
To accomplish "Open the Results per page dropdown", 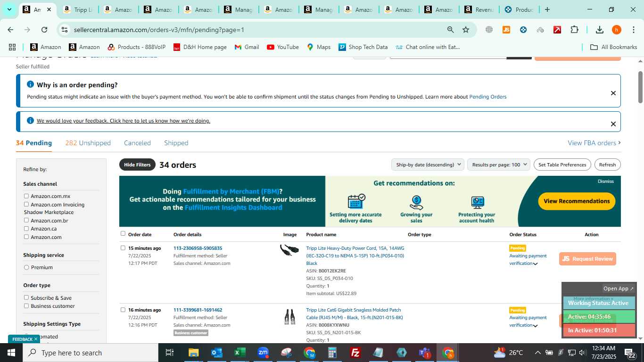I will click(x=499, y=165).
